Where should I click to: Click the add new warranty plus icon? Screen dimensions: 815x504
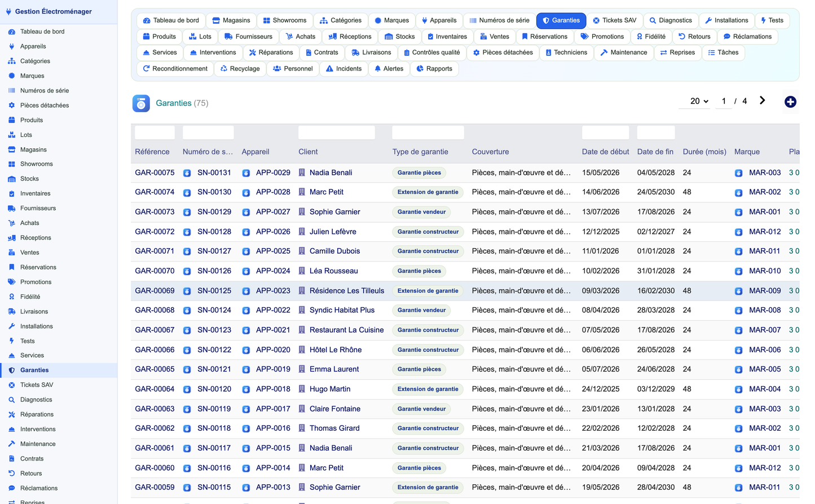790,101
